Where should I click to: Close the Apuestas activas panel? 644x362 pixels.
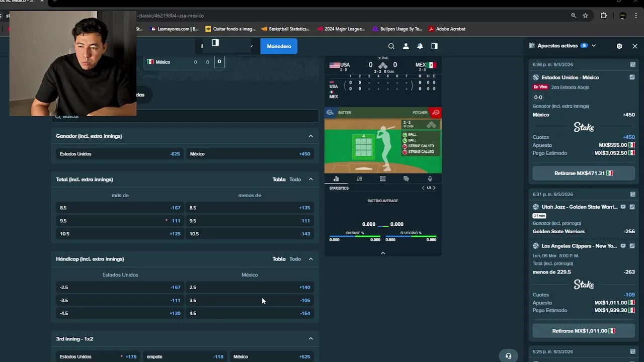coord(635,46)
